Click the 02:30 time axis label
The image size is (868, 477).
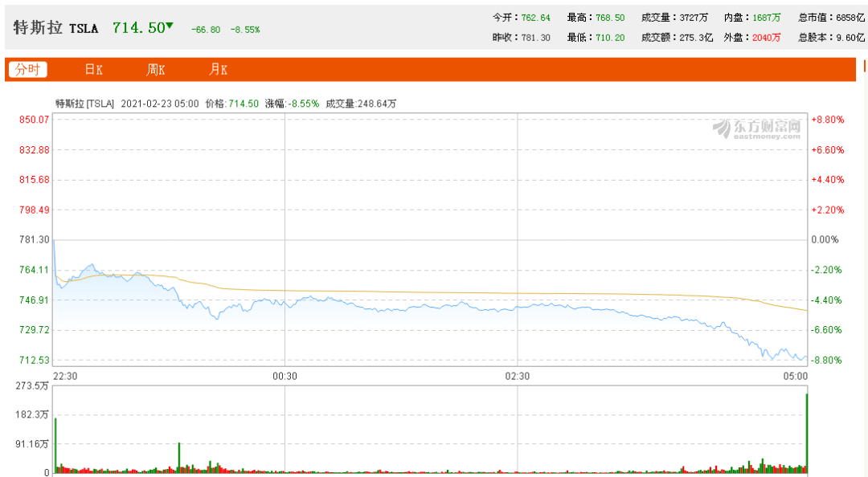[x=517, y=377]
